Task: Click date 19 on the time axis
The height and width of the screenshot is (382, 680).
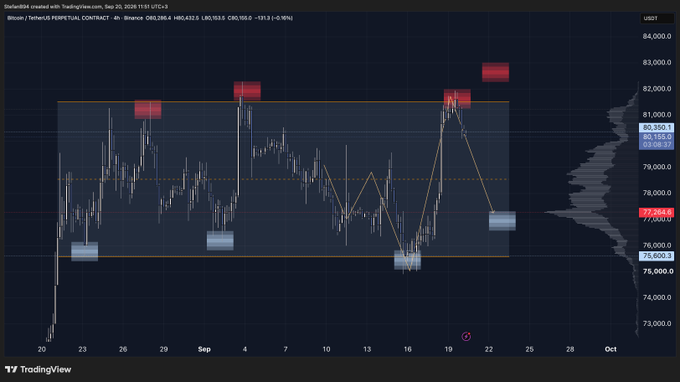Action: coord(448,349)
